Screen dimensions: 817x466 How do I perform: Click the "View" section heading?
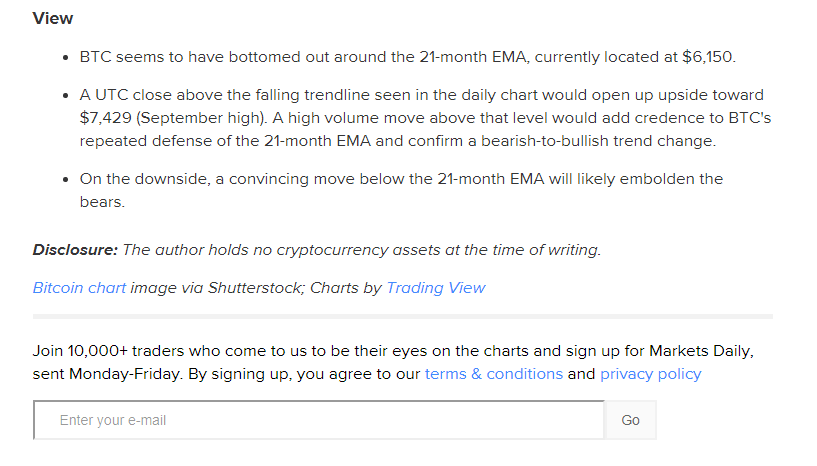(53, 19)
